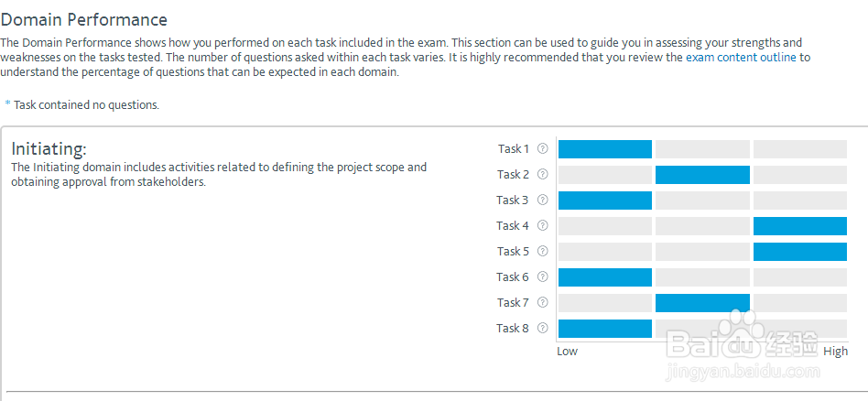868x401 pixels.
Task: Click the Initiating domain heading
Action: (x=49, y=148)
